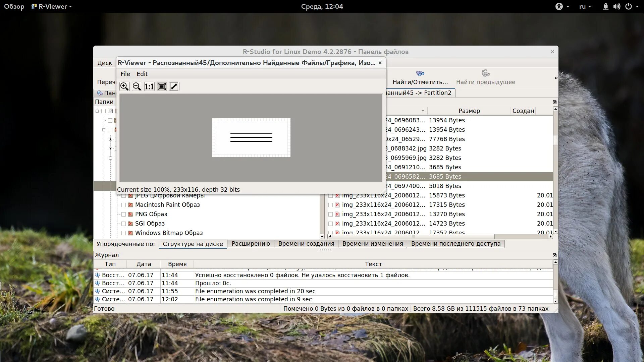Close the Журнал panel with its X icon
This screenshot has height=362, width=644.
coord(554,255)
